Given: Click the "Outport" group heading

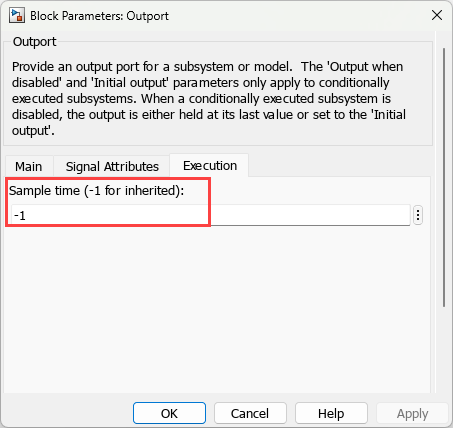Looking at the screenshot, I should [34, 42].
